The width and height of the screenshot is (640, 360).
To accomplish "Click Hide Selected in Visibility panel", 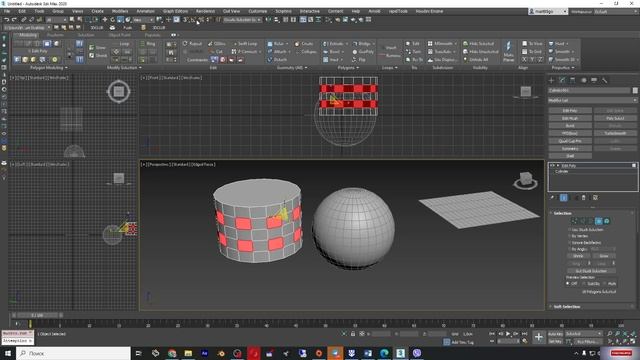I will [x=478, y=44].
